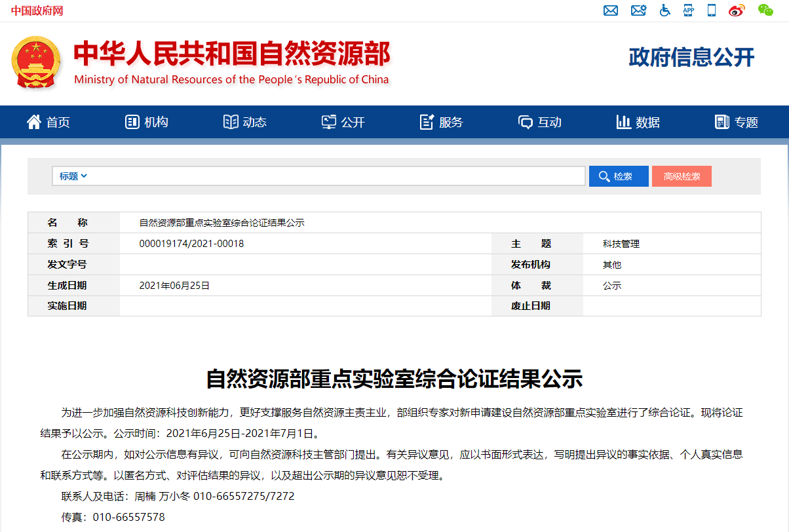Screen dimensions: 789x532
Task: Click the 检索 search button
Action: click(x=618, y=176)
